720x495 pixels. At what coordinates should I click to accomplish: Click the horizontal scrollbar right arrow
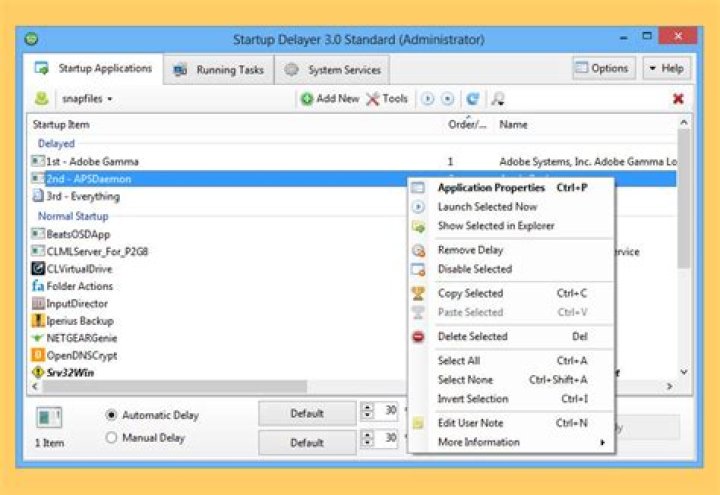tap(669, 387)
